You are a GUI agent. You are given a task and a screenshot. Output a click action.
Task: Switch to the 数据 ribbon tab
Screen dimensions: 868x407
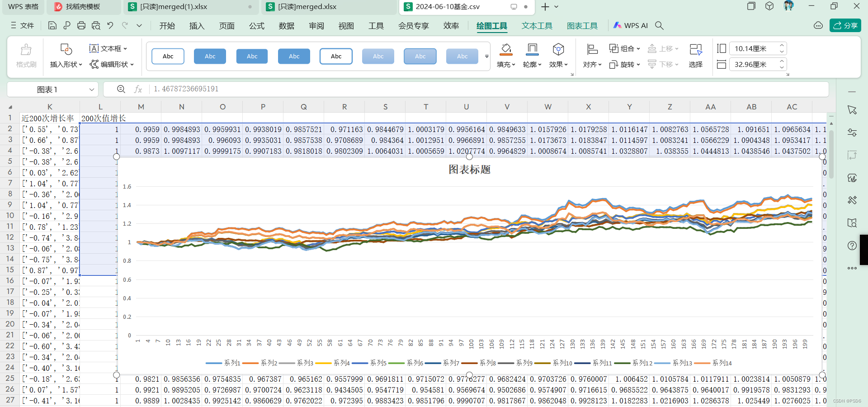point(286,26)
